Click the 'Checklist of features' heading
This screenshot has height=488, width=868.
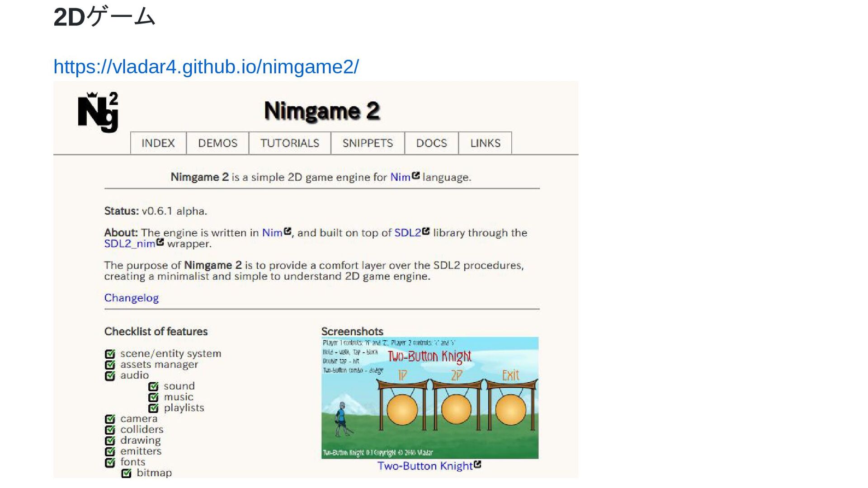pos(156,331)
